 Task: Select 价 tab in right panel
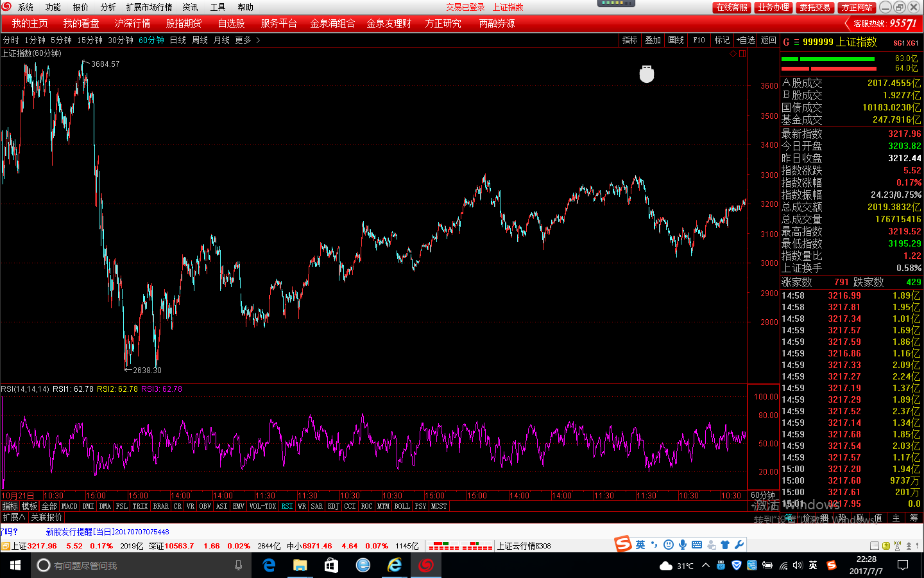[807, 518]
